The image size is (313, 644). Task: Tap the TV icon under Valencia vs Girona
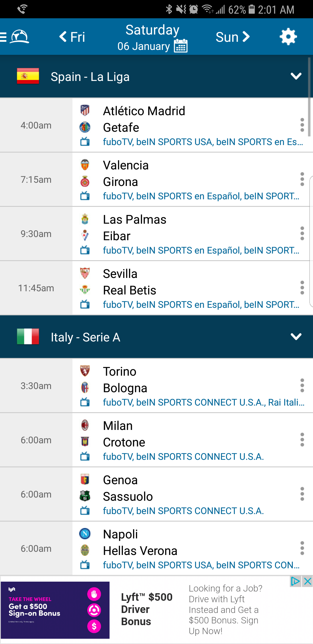(85, 196)
